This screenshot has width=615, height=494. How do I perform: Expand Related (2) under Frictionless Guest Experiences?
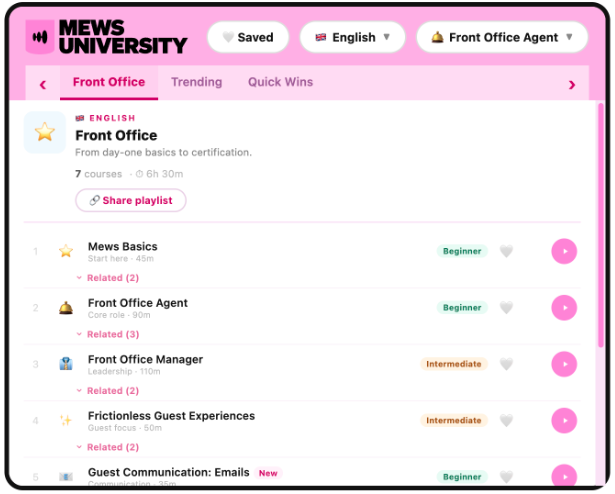(x=108, y=447)
